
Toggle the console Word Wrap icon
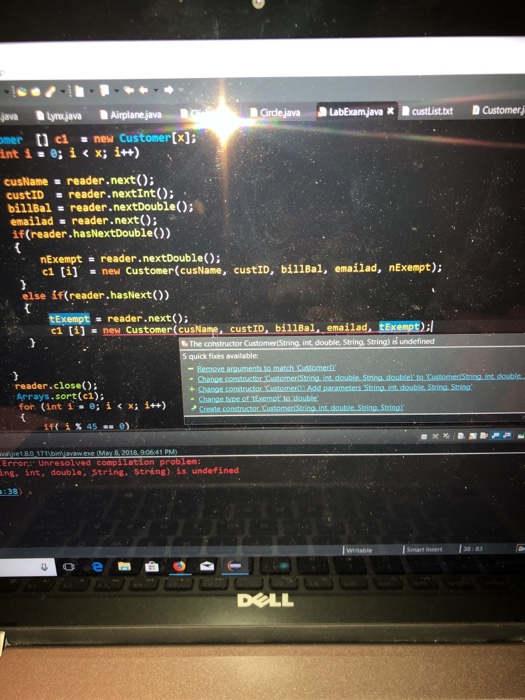pyautogui.click(x=484, y=436)
